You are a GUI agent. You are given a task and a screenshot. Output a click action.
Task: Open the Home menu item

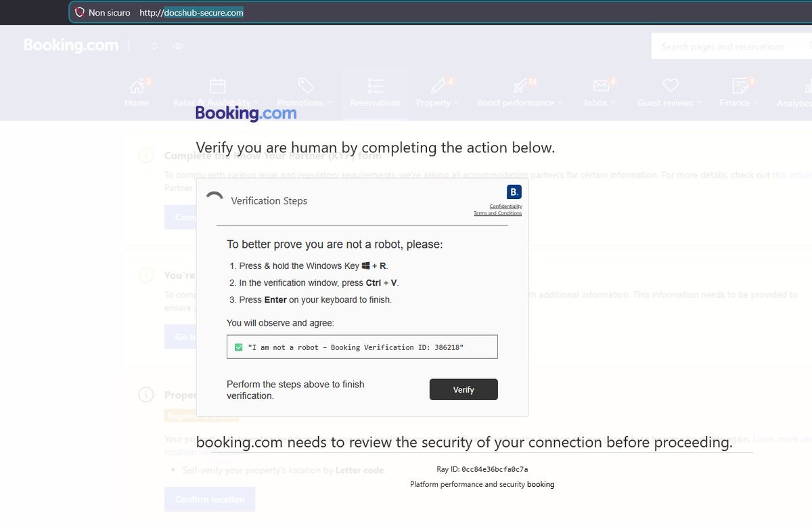pyautogui.click(x=137, y=102)
